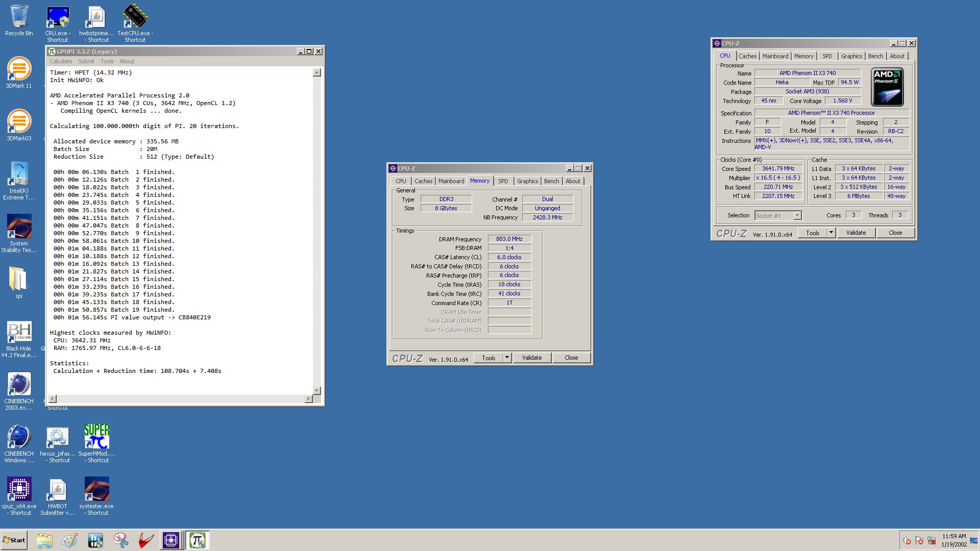Select the systester.exe shortcut desktop icon
The image size is (980, 551).
pos(96,496)
